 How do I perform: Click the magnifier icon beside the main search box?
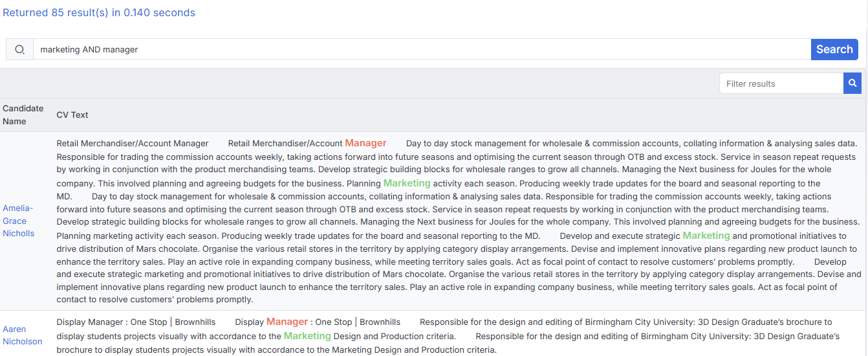(19, 49)
